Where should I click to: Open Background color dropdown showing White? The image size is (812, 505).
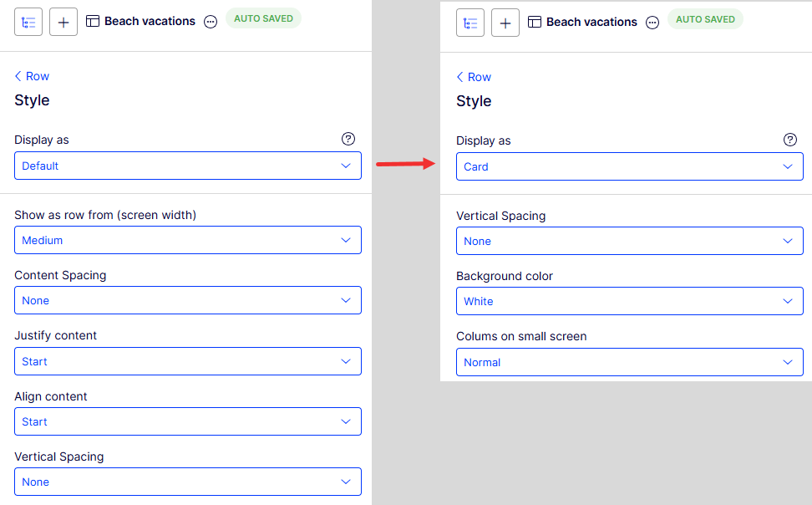tap(629, 301)
